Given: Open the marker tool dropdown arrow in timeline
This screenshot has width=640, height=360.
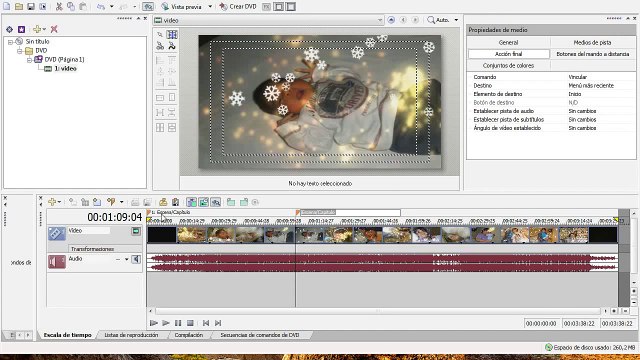Looking at the screenshot, I should pyautogui.click(x=121, y=202).
